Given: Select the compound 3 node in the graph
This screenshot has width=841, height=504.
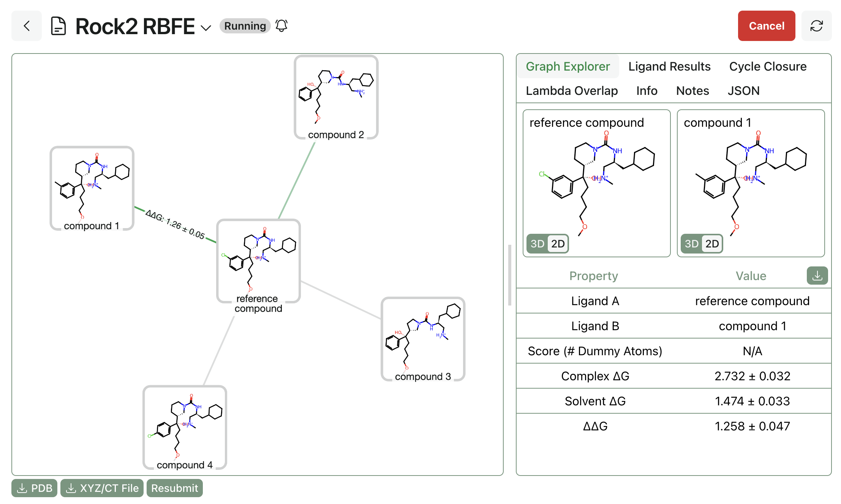Looking at the screenshot, I should [x=422, y=340].
